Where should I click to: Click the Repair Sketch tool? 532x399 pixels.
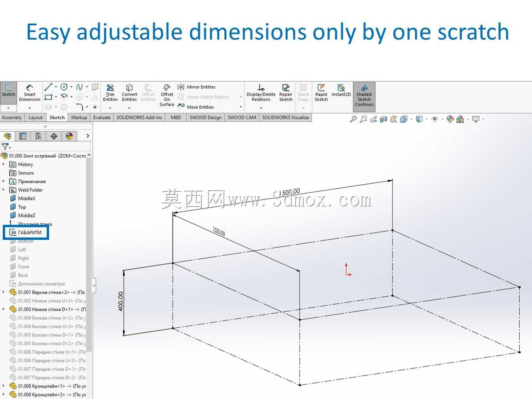click(x=286, y=93)
